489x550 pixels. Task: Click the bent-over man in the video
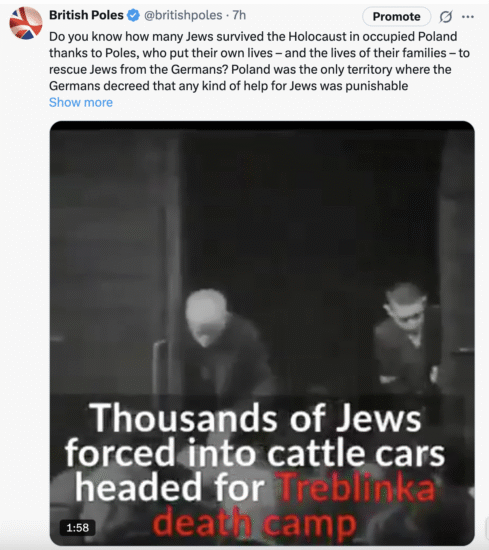pyautogui.click(x=225, y=346)
